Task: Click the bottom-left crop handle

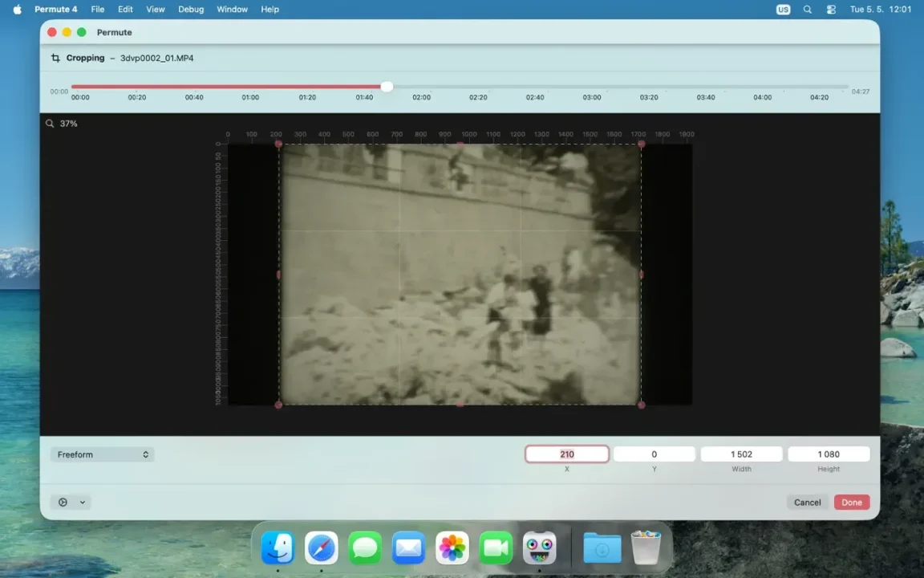Action: point(279,405)
